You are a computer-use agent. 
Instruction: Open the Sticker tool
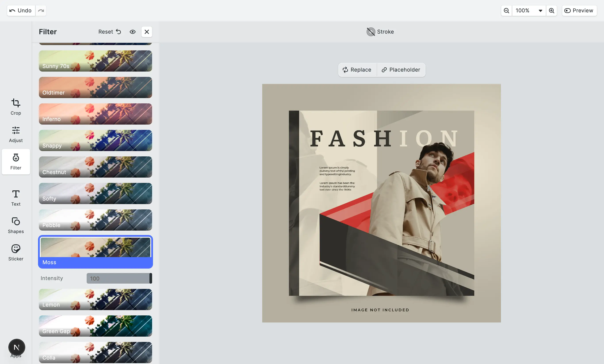point(16,252)
